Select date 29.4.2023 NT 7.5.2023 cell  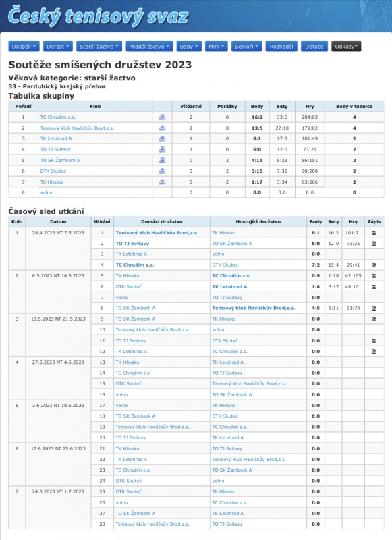pyautogui.click(x=58, y=233)
